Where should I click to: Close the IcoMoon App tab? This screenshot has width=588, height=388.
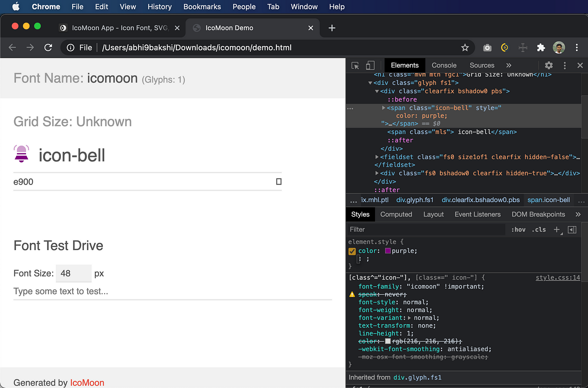coord(177,28)
